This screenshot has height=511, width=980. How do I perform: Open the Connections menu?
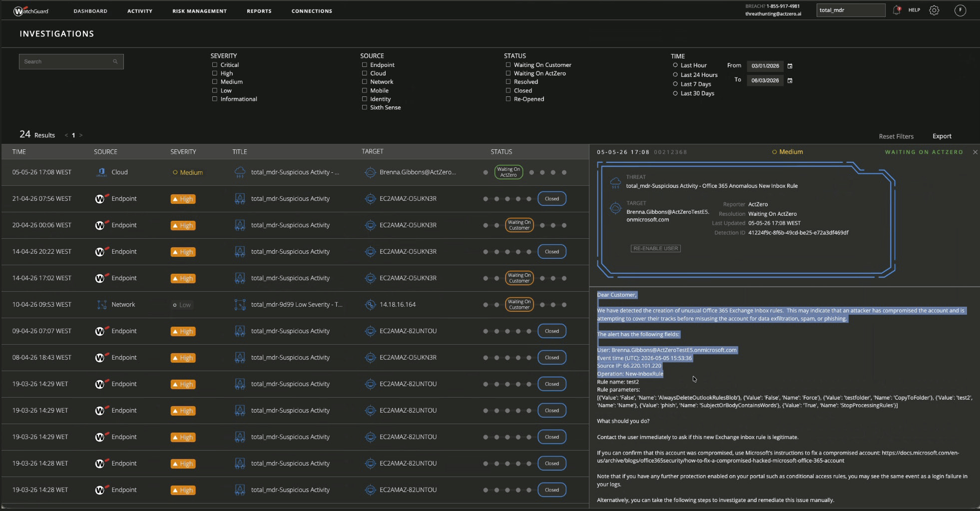pyautogui.click(x=312, y=11)
